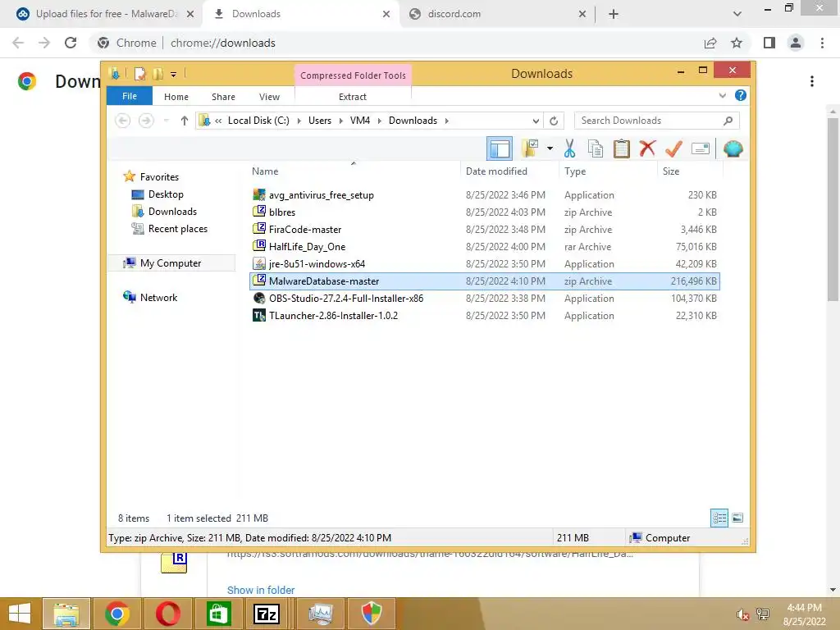The height and width of the screenshot is (630, 840).
Task: Open 7-Zip from the taskbar
Action: pyautogui.click(x=267, y=614)
